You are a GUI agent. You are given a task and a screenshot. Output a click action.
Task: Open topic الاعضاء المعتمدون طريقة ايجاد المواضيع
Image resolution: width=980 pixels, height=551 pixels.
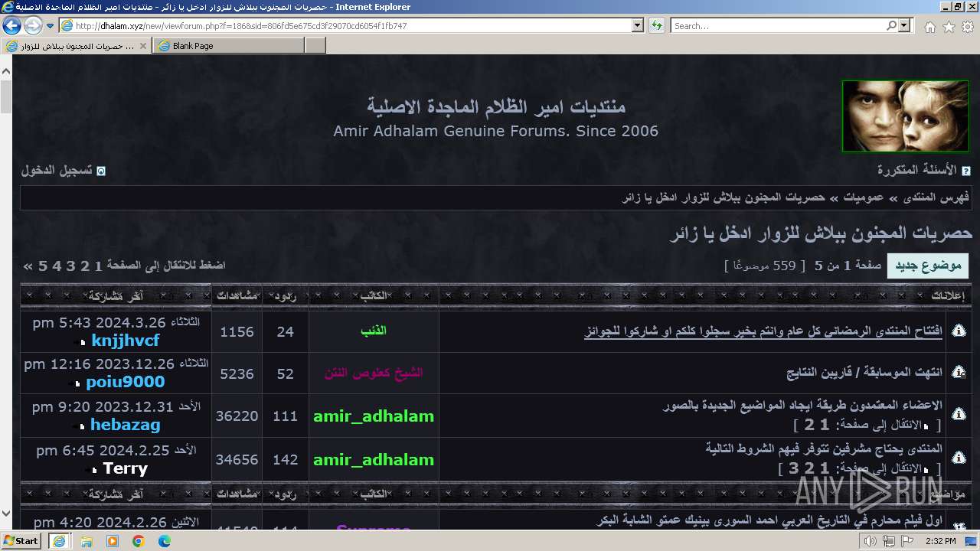tap(802, 405)
